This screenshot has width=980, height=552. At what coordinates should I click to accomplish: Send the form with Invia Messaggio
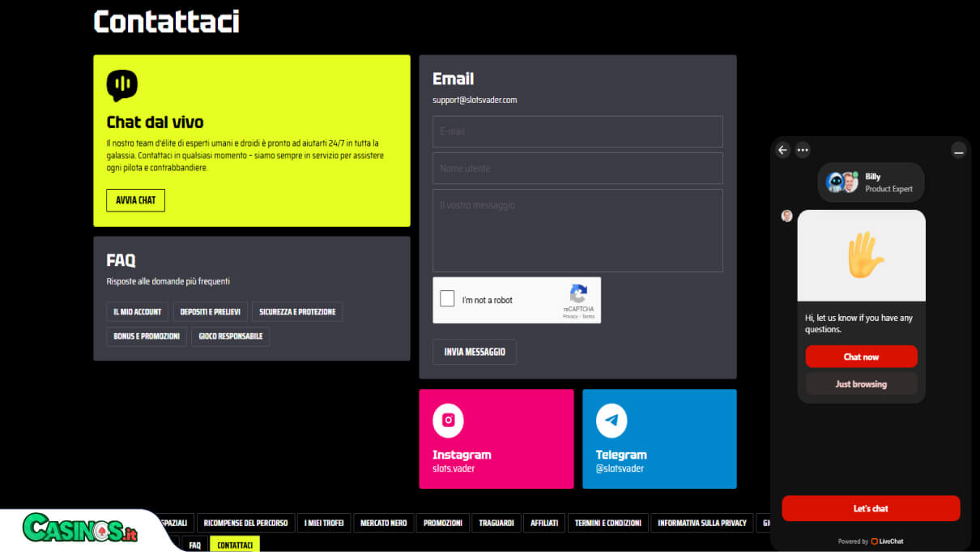(475, 352)
